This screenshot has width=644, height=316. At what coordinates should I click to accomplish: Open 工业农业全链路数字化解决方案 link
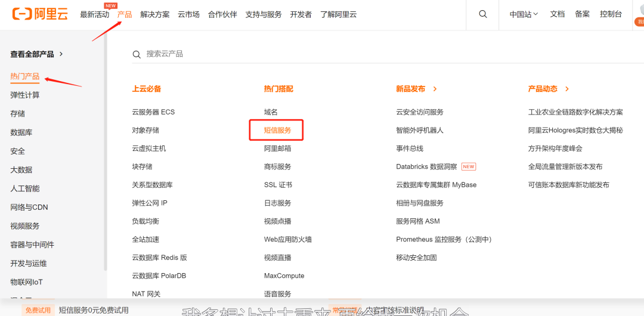[575, 111]
